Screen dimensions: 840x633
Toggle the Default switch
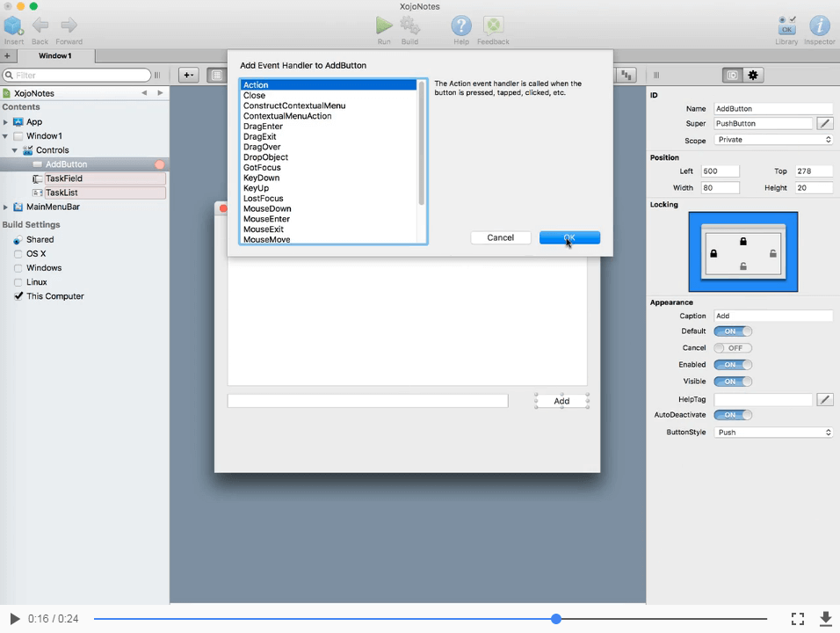[x=733, y=331]
